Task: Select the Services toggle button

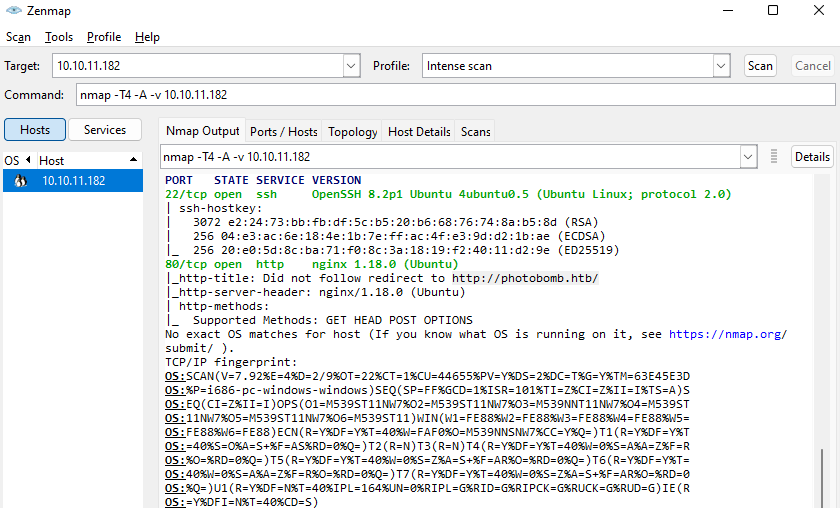Action: point(105,130)
